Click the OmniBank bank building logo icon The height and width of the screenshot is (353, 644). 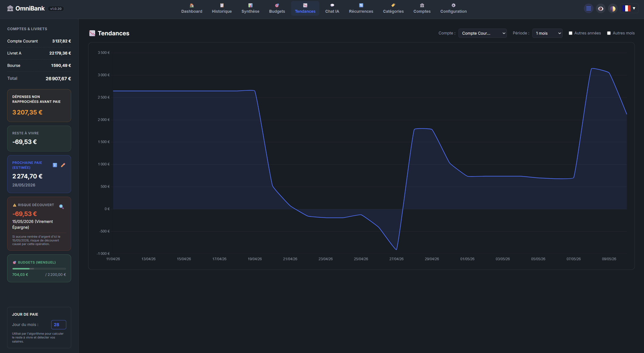click(10, 8)
